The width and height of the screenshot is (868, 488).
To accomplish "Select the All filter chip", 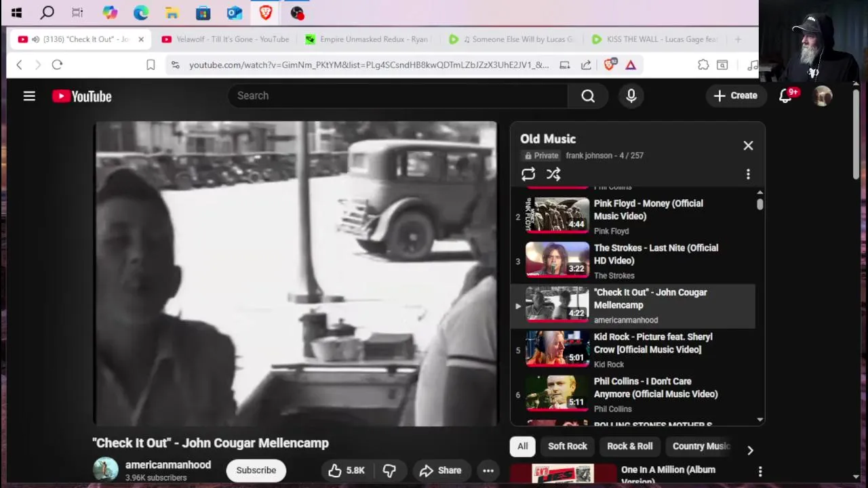I will coord(522,446).
